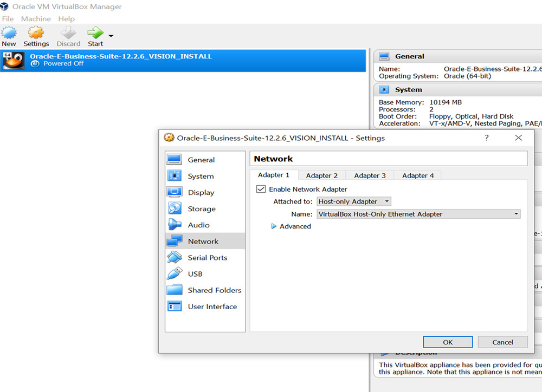Select the System chip icon in sidebar
Image resolution: width=542 pixels, height=392 pixels.
click(175, 176)
